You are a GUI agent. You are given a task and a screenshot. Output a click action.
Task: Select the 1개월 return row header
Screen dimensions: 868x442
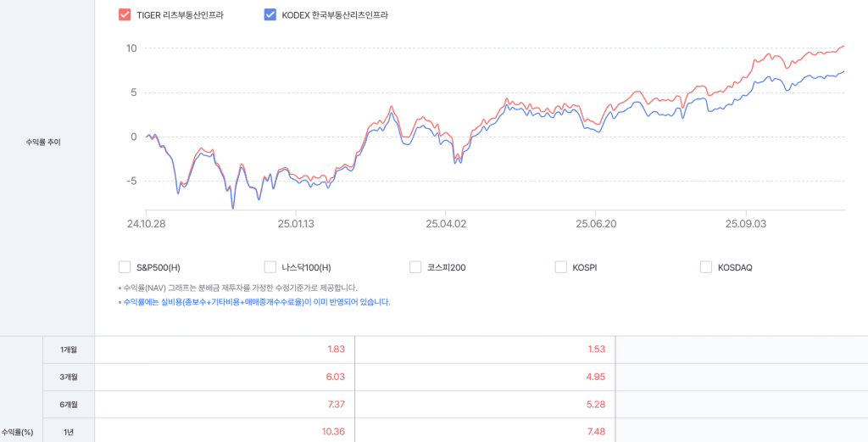click(69, 350)
